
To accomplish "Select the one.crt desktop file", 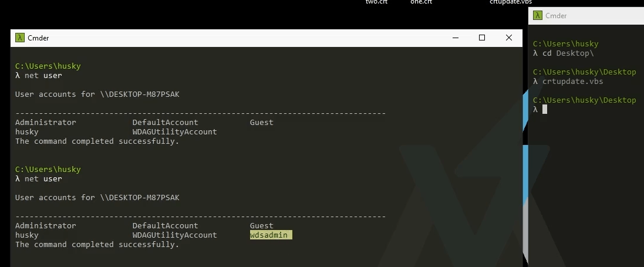I will 421,2.
